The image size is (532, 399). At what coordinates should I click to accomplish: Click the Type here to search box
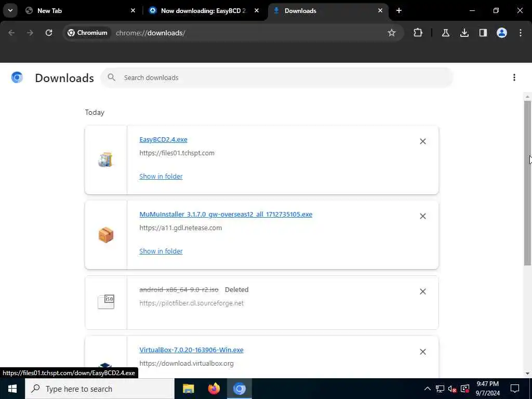[x=99, y=389]
